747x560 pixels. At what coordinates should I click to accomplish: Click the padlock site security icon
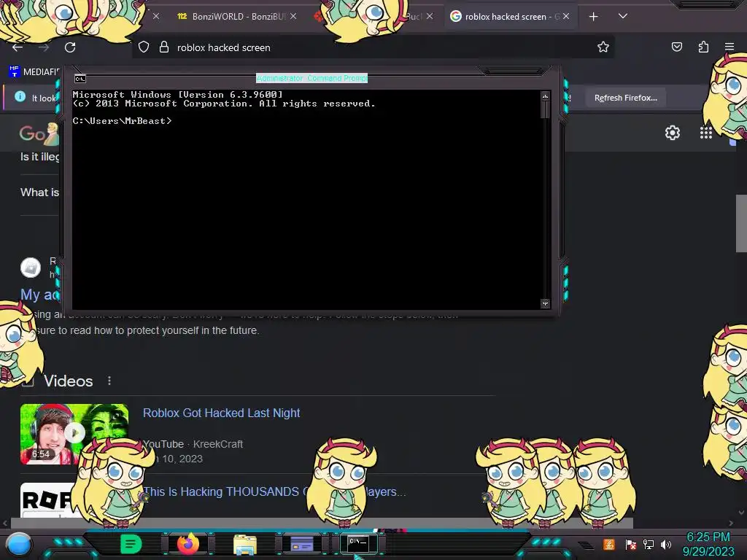tap(164, 47)
